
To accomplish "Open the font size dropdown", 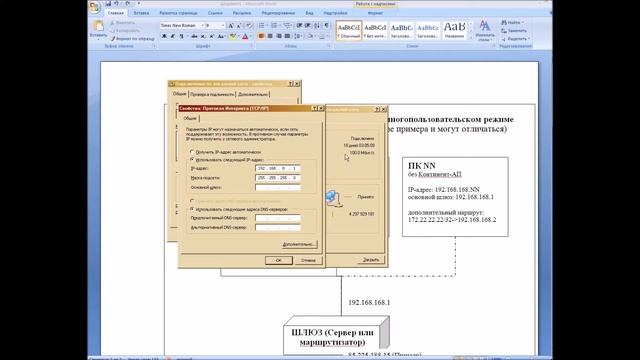I will click(x=223, y=26).
